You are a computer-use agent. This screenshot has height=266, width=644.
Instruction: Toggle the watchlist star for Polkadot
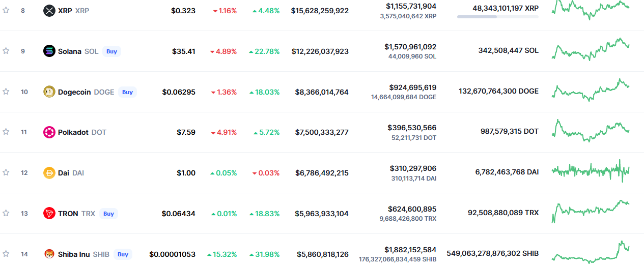tap(6, 132)
